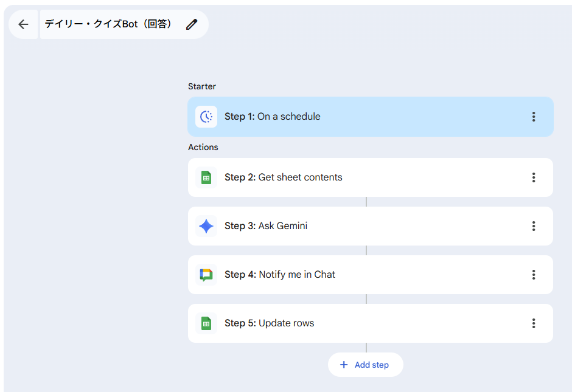Click the Sheets icon in Step 2
The height and width of the screenshot is (392, 572).
coord(206,177)
